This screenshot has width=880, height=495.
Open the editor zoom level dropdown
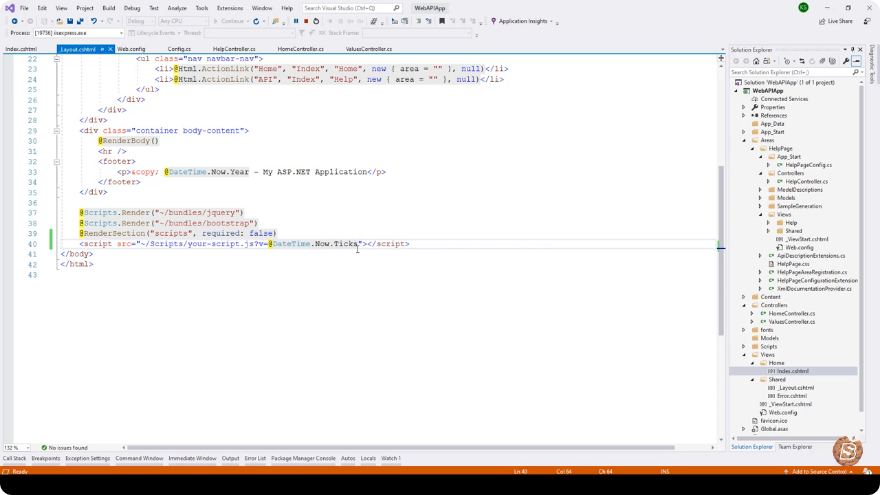point(26,448)
